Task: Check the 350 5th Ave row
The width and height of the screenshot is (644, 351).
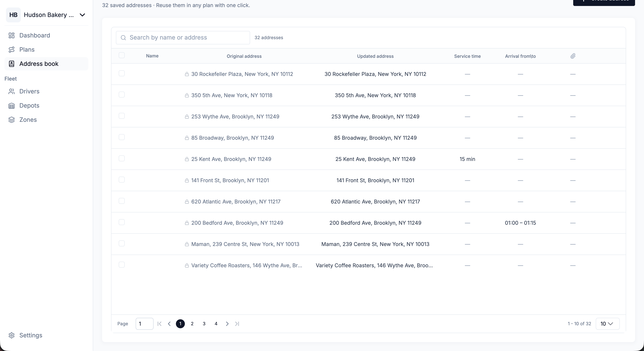Action: click(121, 95)
